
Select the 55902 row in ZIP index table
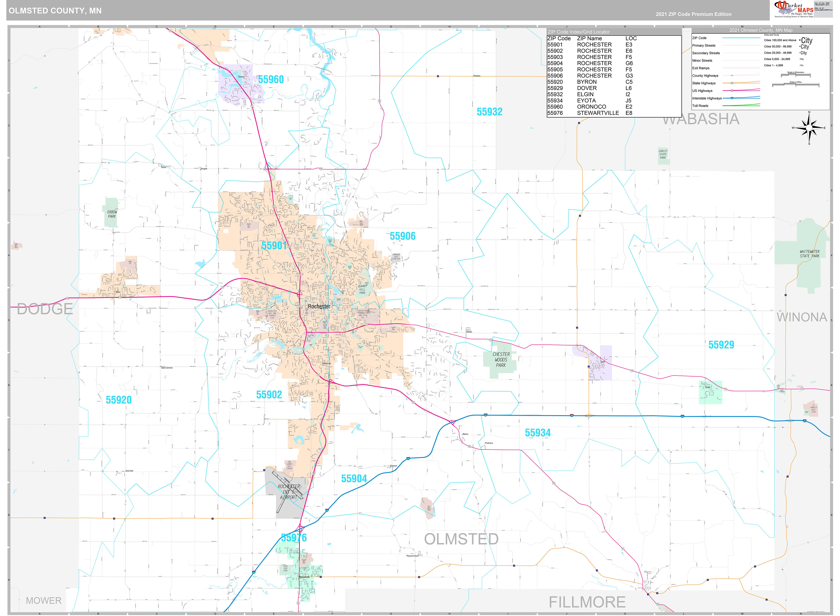click(614, 51)
